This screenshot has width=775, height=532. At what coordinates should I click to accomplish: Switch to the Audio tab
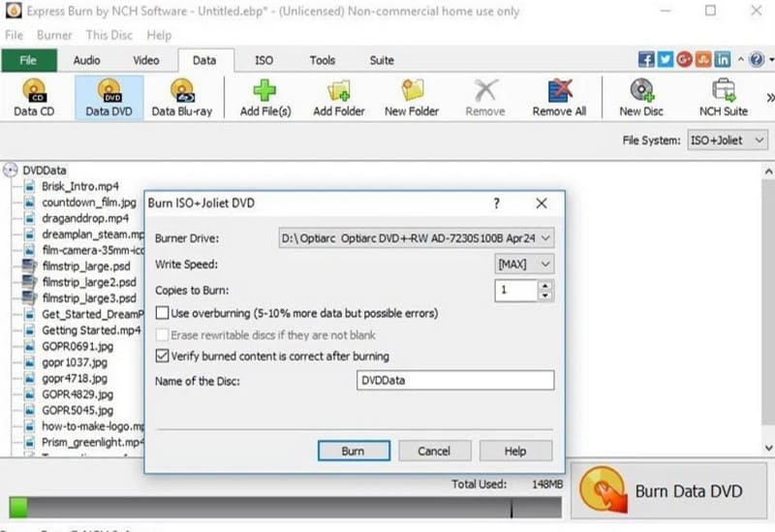tap(86, 60)
